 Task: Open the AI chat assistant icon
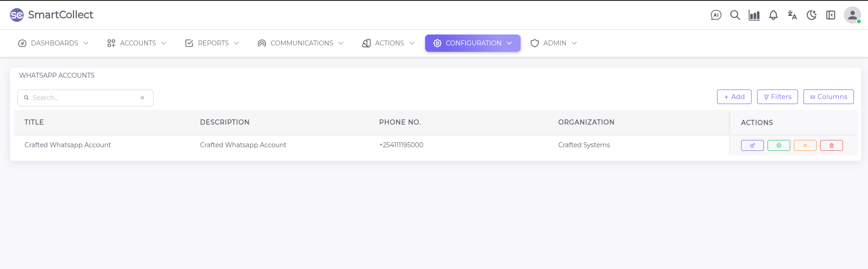point(716,15)
